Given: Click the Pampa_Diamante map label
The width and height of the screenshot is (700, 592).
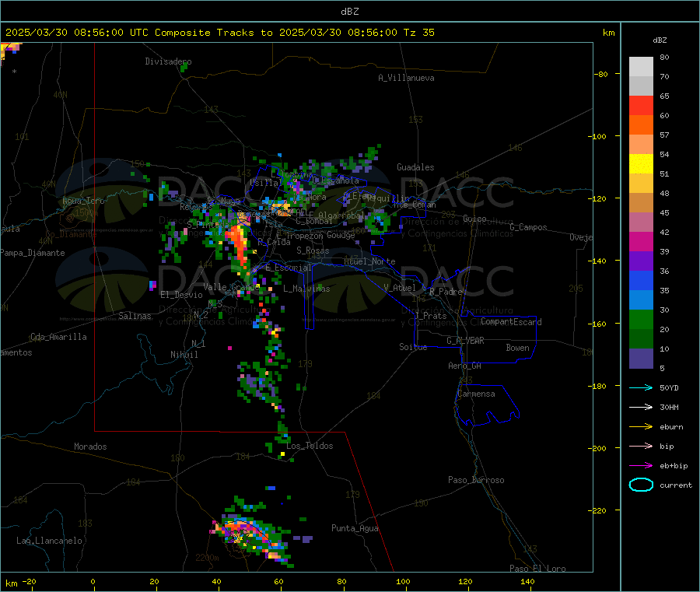Looking at the screenshot, I should tap(33, 253).
